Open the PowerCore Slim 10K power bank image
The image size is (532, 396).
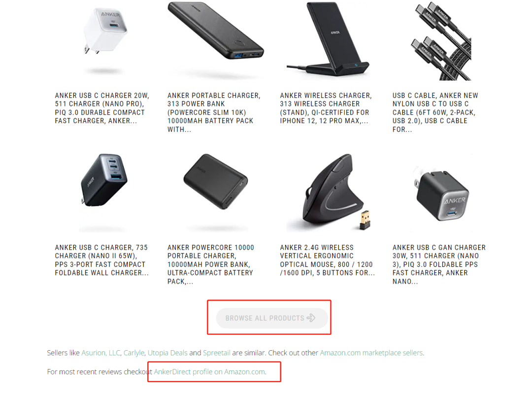pos(215,36)
